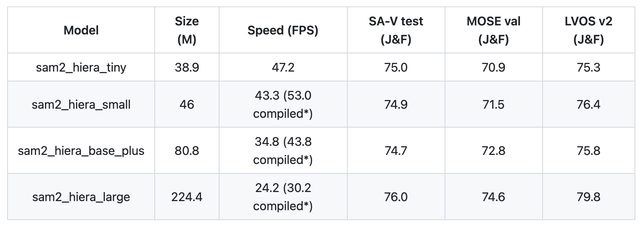Select the 79.8 LVOS v2 score
Image resolution: width=644 pixels, height=228 pixels.
click(588, 197)
